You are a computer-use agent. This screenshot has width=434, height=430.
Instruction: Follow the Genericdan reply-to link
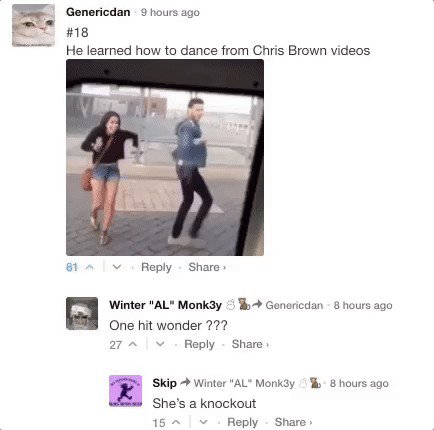pos(294,305)
